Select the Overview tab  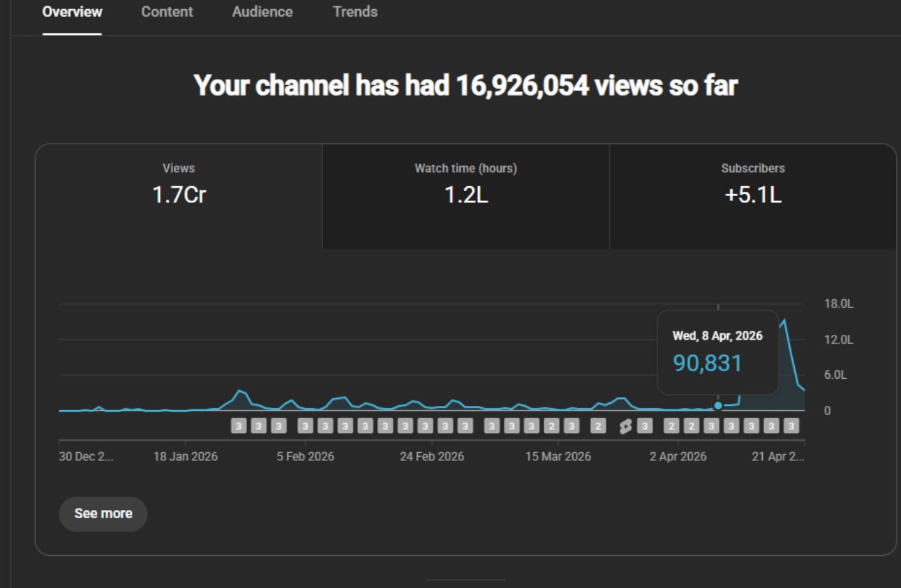coord(72,12)
